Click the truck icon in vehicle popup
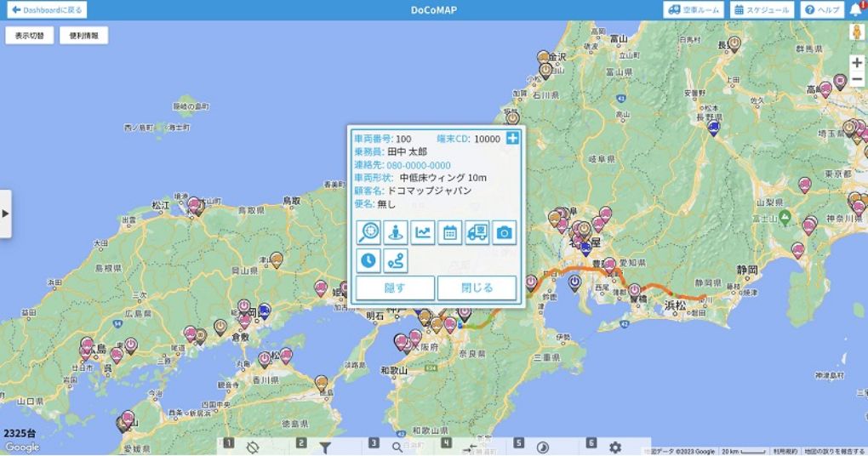Image resolution: width=868 pixels, height=456 pixels. click(x=477, y=232)
